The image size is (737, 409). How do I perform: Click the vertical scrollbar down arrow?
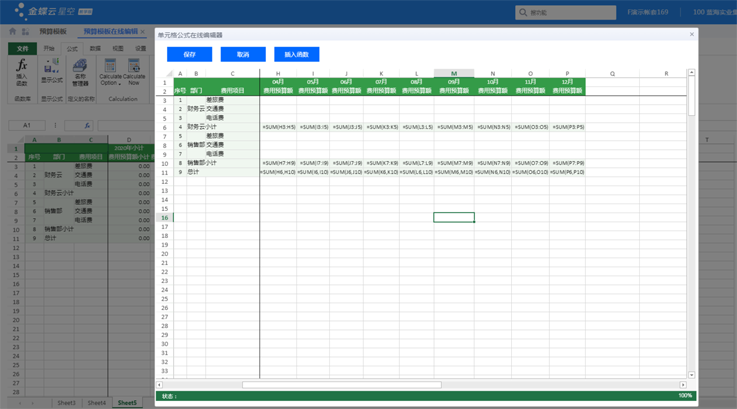(691, 375)
